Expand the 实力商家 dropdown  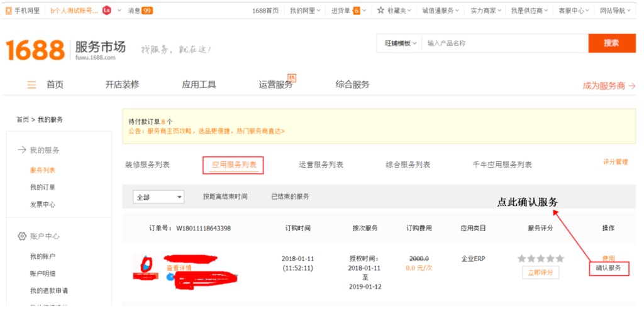pos(499,11)
